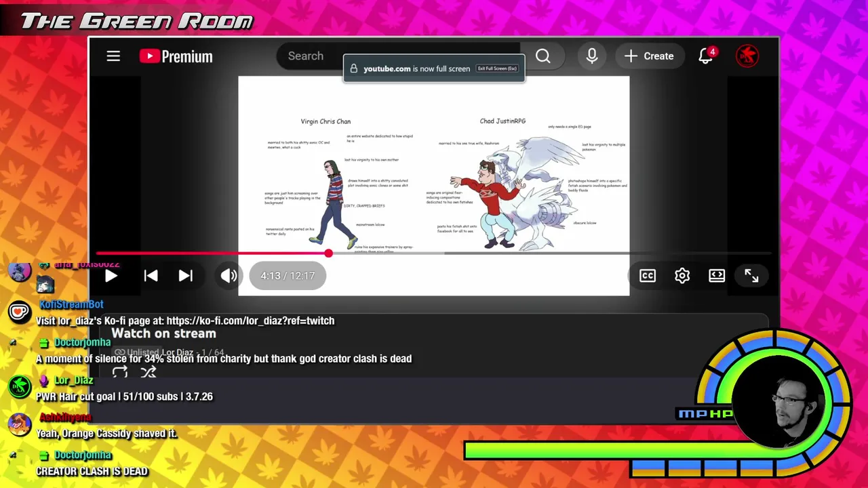The image size is (868, 488).
Task: Toggle the playlist loop icon
Action: pyautogui.click(x=120, y=371)
